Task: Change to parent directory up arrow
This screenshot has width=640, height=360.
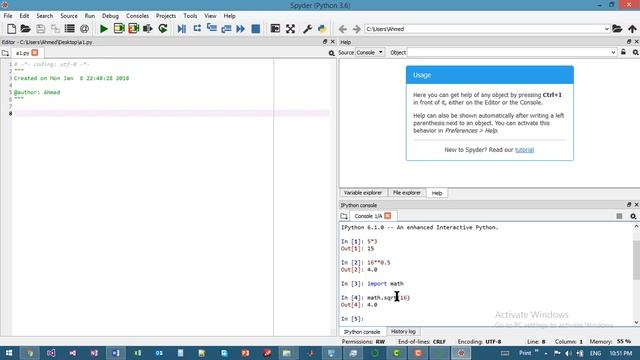Action: point(632,29)
